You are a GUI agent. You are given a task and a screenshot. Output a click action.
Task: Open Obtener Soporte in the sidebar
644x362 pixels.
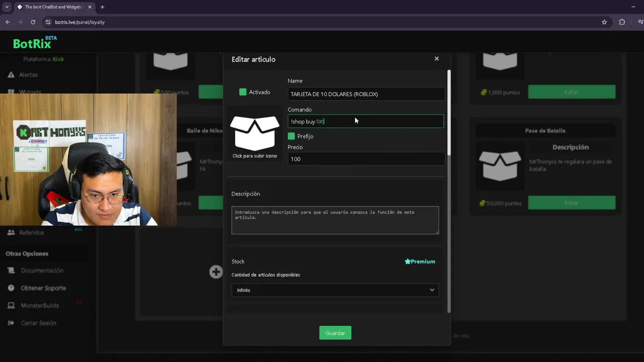click(43, 288)
